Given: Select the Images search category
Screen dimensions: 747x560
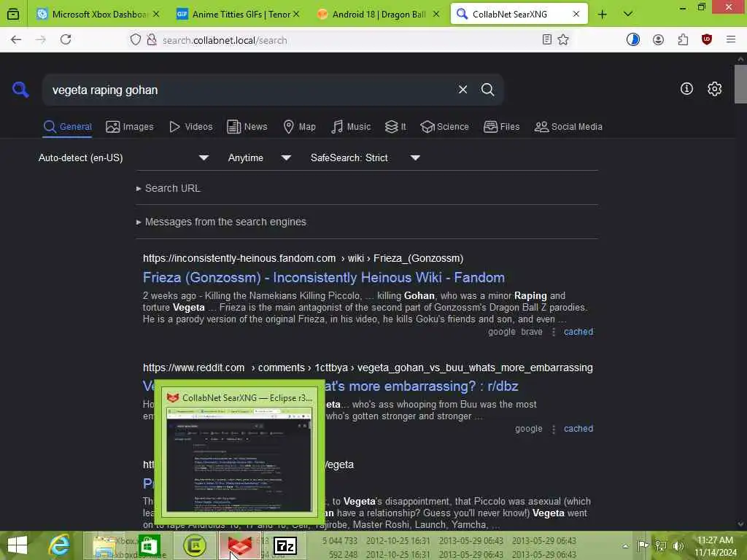Looking at the screenshot, I should [130, 127].
